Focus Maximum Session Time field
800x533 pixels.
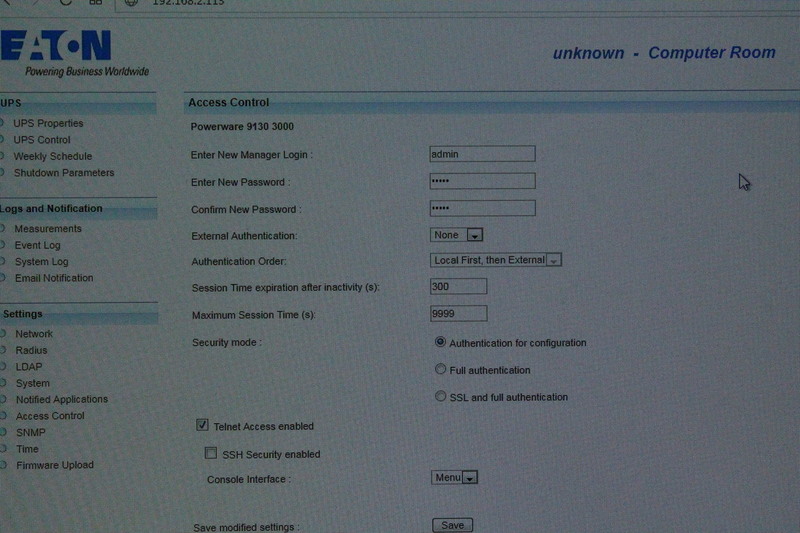coord(458,314)
